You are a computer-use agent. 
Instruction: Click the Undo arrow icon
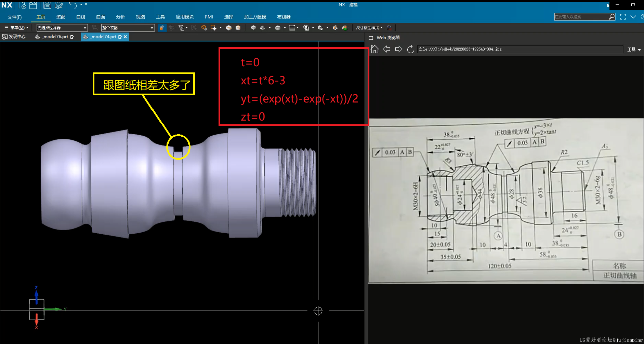[73, 5]
